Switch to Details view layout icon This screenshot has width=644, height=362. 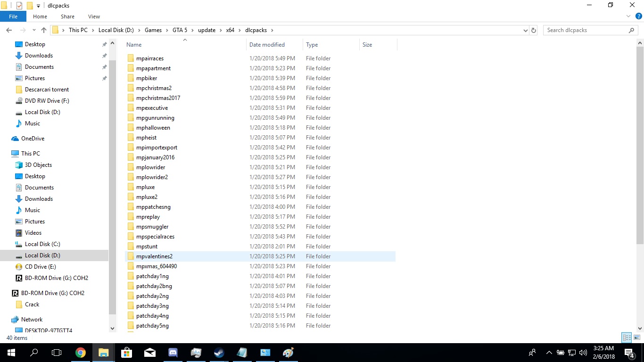pos(627,337)
